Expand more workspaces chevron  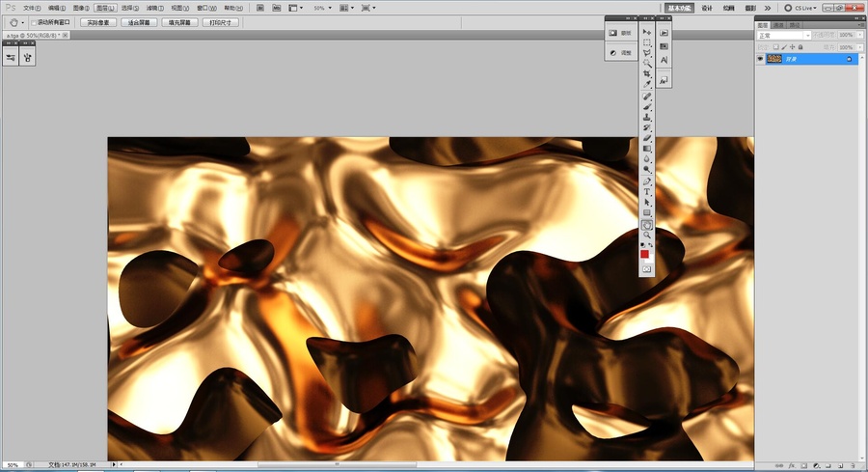pos(768,8)
